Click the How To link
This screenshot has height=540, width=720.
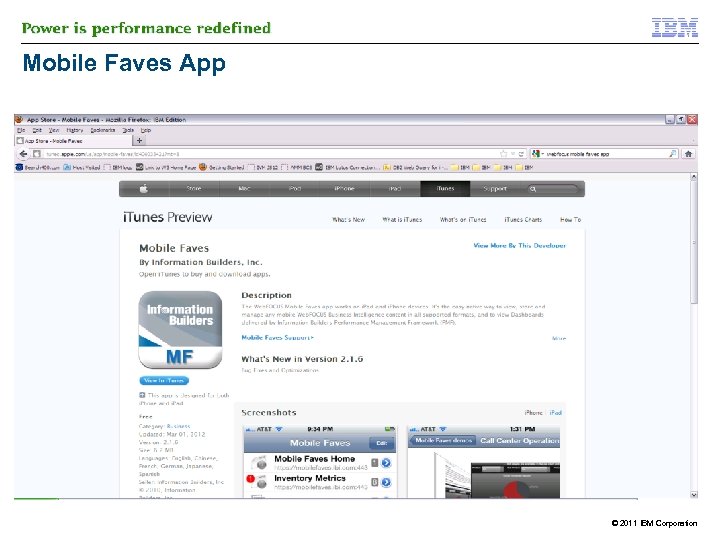pyautogui.click(x=570, y=219)
